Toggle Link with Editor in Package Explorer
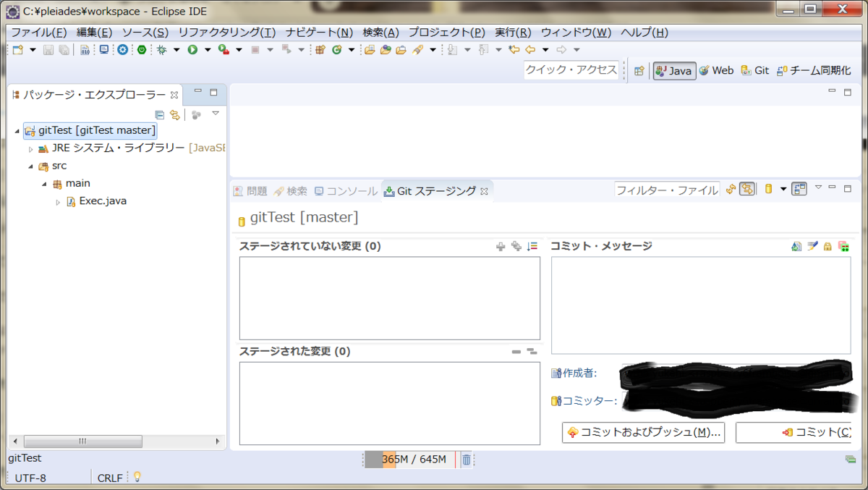 [x=174, y=114]
